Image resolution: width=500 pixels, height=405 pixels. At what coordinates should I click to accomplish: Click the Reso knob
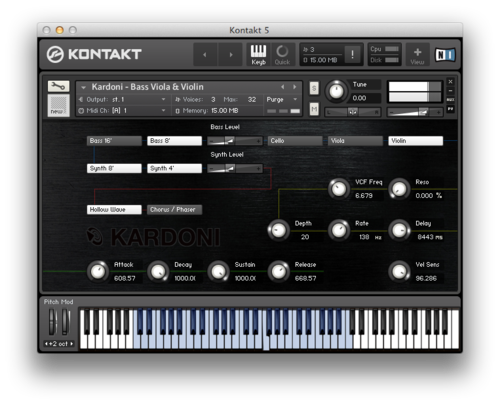pos(399,189)
